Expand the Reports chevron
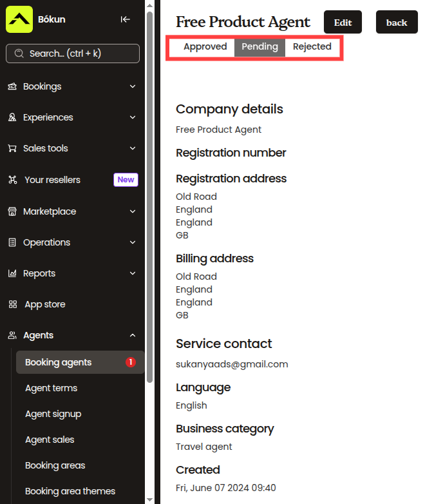The image size is (425, 504). [133, 273]
